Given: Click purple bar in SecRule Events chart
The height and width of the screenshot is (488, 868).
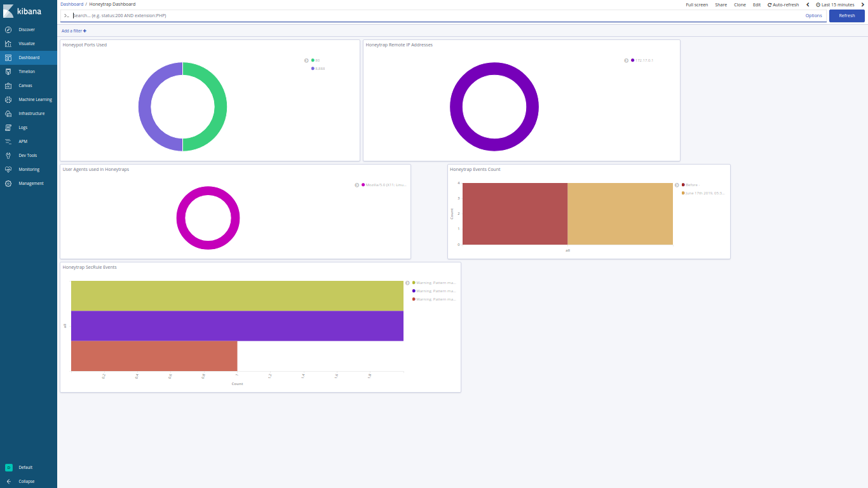Looking at the screenshot, I should [237, 326].
